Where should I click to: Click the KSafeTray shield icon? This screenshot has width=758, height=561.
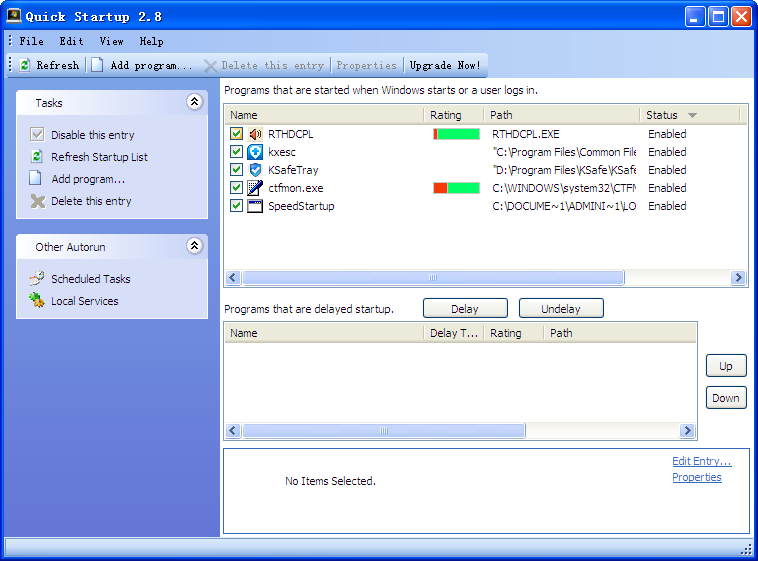click(x=255, y=170)
